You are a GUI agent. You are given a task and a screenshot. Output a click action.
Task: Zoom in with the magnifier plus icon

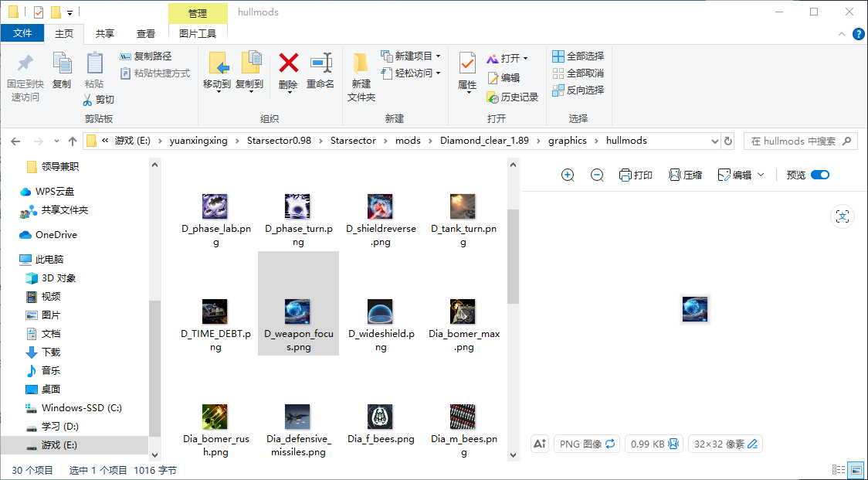(x=568, y=175)
